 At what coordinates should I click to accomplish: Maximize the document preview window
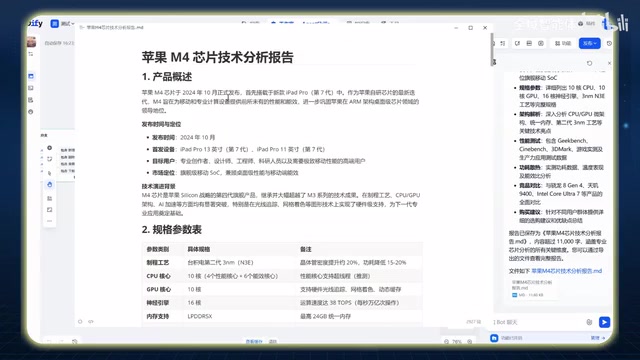[x=471, y=28]
